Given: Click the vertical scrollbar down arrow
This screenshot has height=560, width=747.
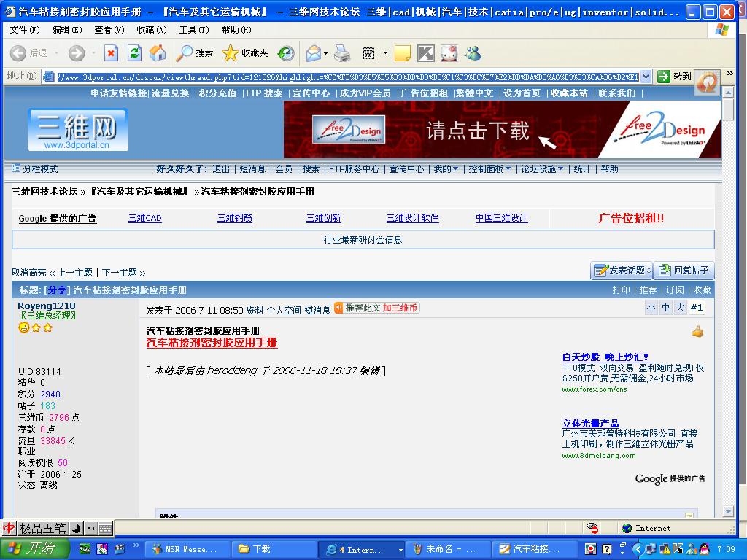Looking at the screenshot, I should (x=728, y=512).
